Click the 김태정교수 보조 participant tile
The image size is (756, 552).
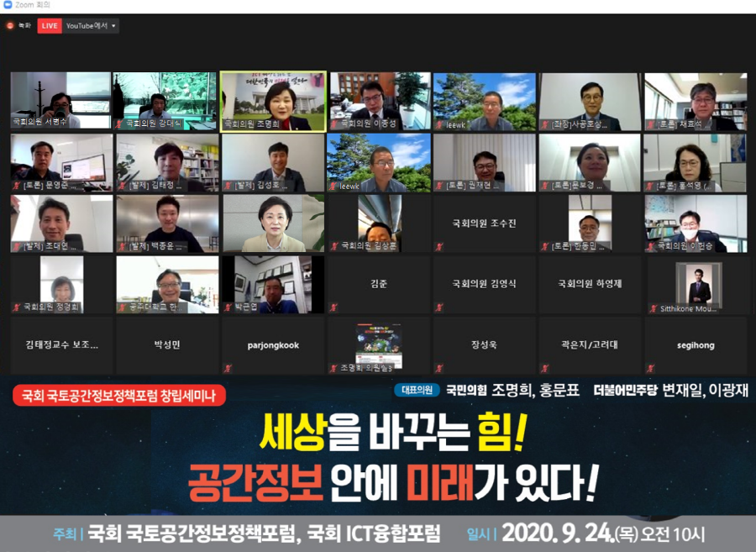click(61, 345)
